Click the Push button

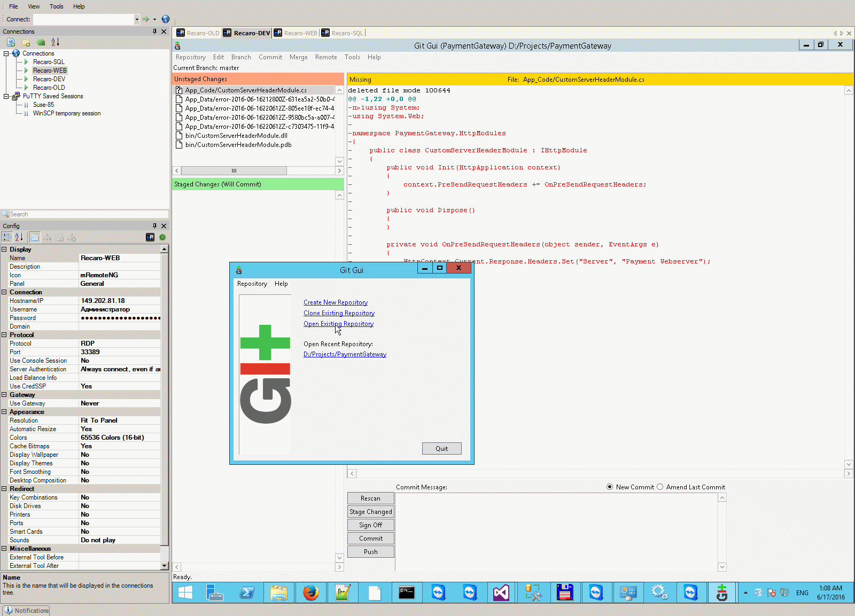[x=371, y=552]
